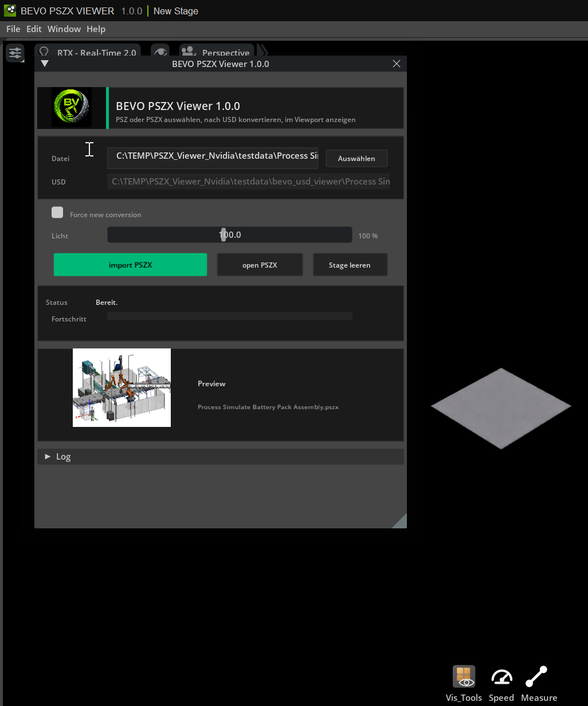Expand the toolbar double-chevron arrow
Screen dimensions: 588x706
click(262, 50)
